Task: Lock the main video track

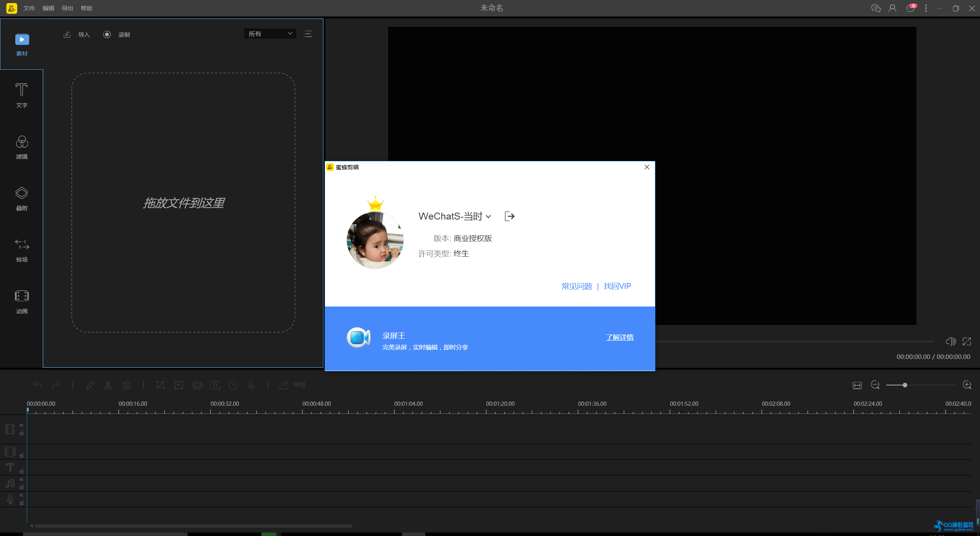Action: click(22, 433)
